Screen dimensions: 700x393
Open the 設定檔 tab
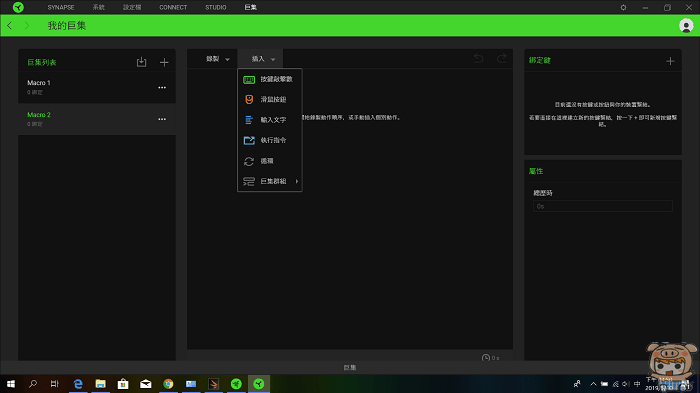coord(132,8)
